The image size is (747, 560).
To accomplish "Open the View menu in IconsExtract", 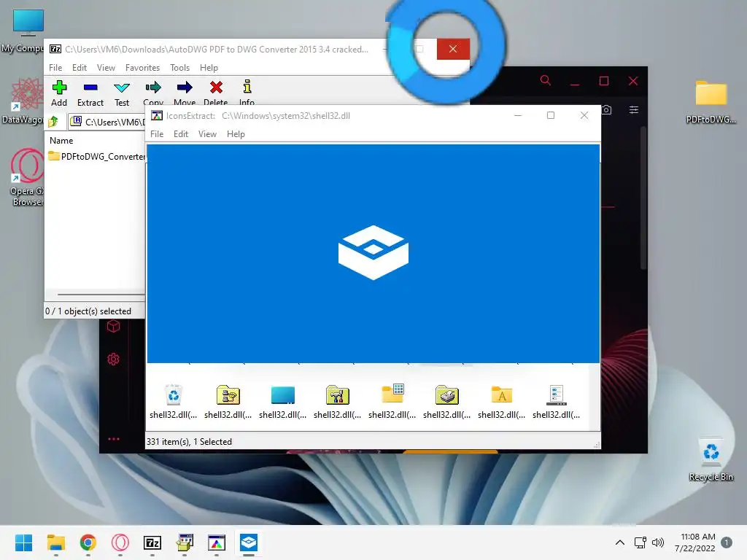I will click(x=207, y=134).
